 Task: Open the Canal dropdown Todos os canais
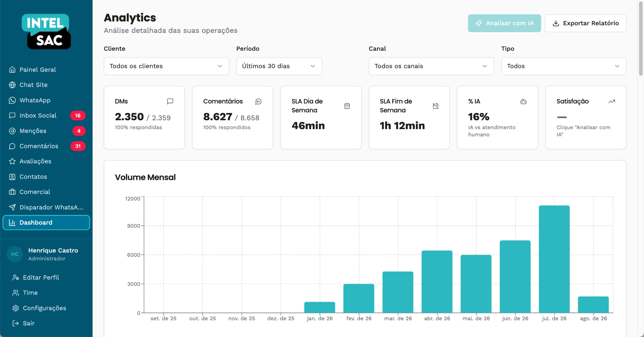pos(431,66)
